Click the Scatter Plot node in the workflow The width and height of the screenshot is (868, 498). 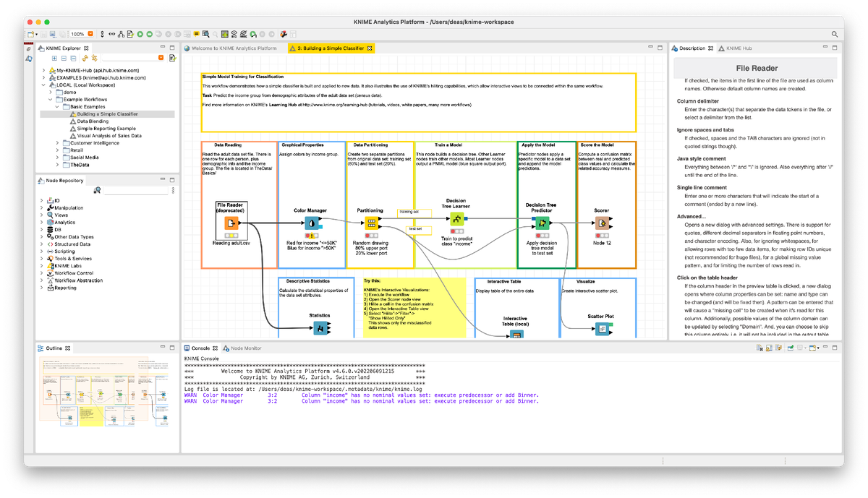point(603,329)
